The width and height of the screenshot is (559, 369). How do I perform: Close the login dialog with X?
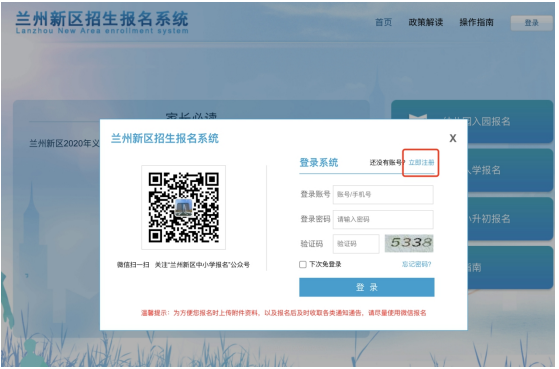click(453, 139)
